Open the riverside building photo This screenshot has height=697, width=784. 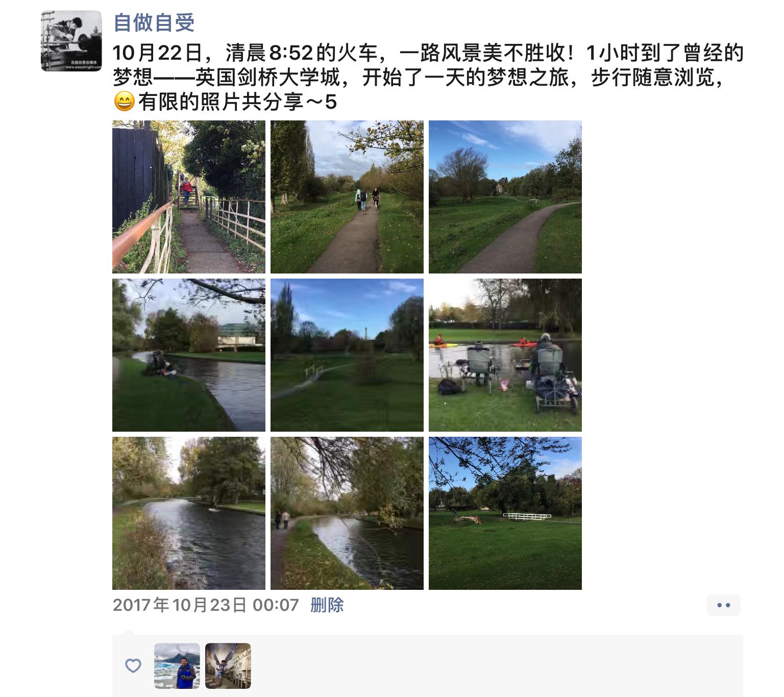click(189, 355)
